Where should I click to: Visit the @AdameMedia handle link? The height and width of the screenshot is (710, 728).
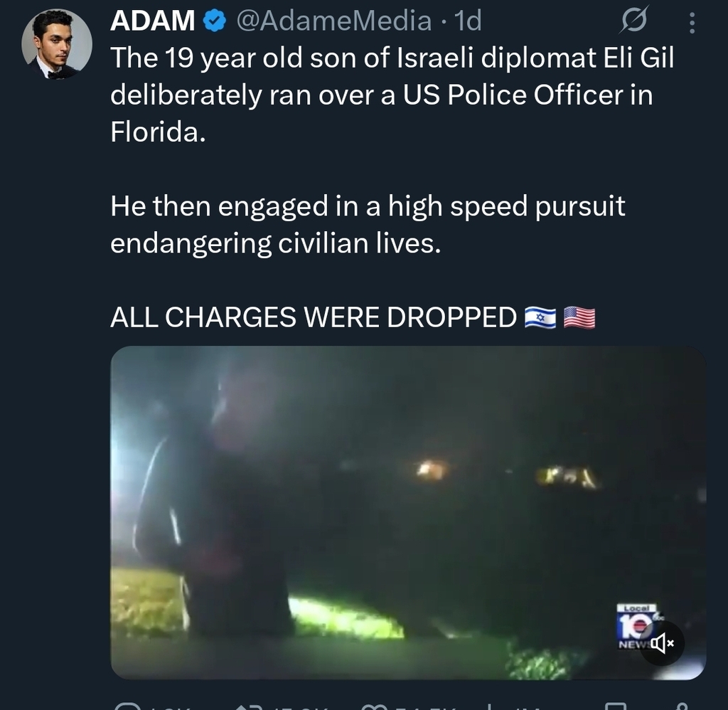[x=333, y=22]
